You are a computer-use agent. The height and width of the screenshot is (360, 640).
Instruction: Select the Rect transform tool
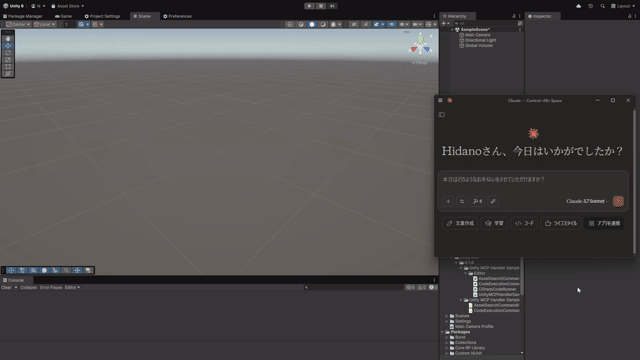pos(8,67)
